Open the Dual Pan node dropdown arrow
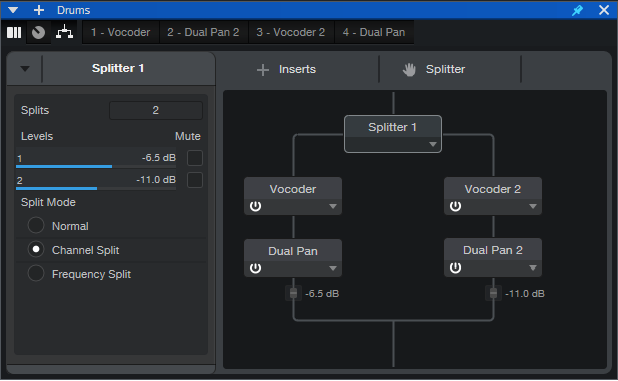 pos(333,268)
